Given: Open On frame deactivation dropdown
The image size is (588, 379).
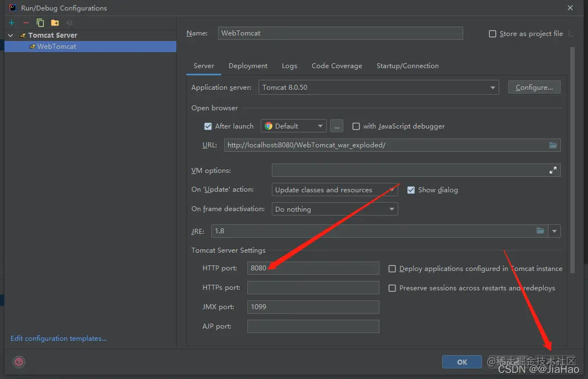Looking at the screenshot, I should tap(334, 209).
